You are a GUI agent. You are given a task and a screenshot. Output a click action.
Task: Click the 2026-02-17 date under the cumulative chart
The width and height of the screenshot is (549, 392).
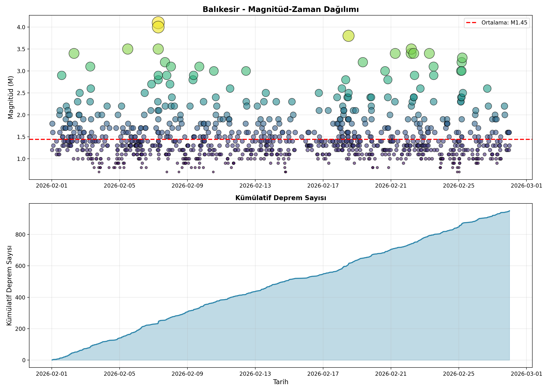click(323, 374)
